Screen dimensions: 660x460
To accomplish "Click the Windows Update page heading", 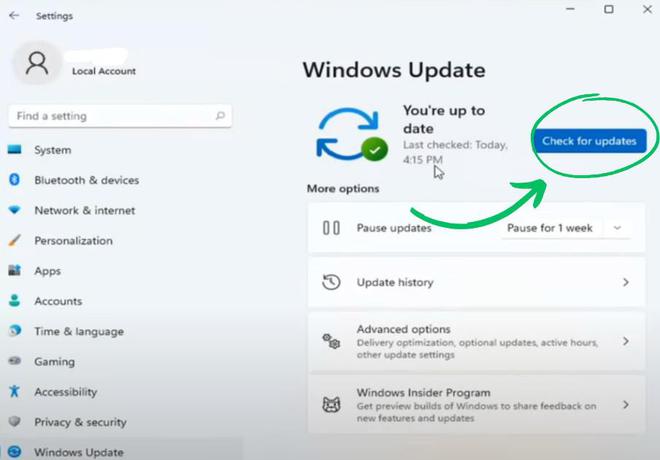I will click(394, 70).
